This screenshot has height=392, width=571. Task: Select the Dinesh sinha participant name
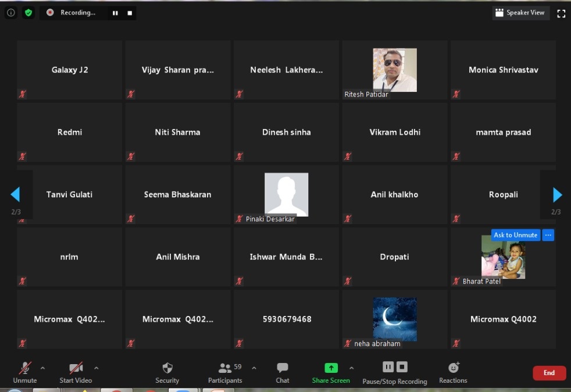(x=286, y=132)
